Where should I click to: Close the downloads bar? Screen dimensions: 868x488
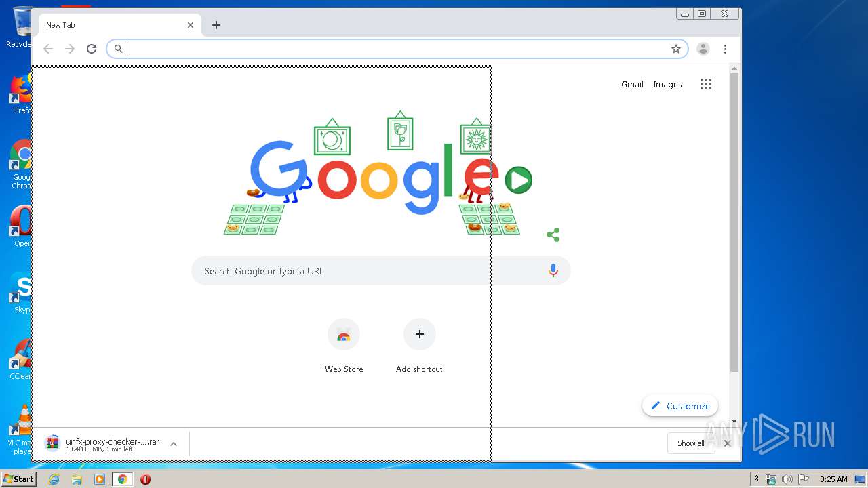pos(727,443)
